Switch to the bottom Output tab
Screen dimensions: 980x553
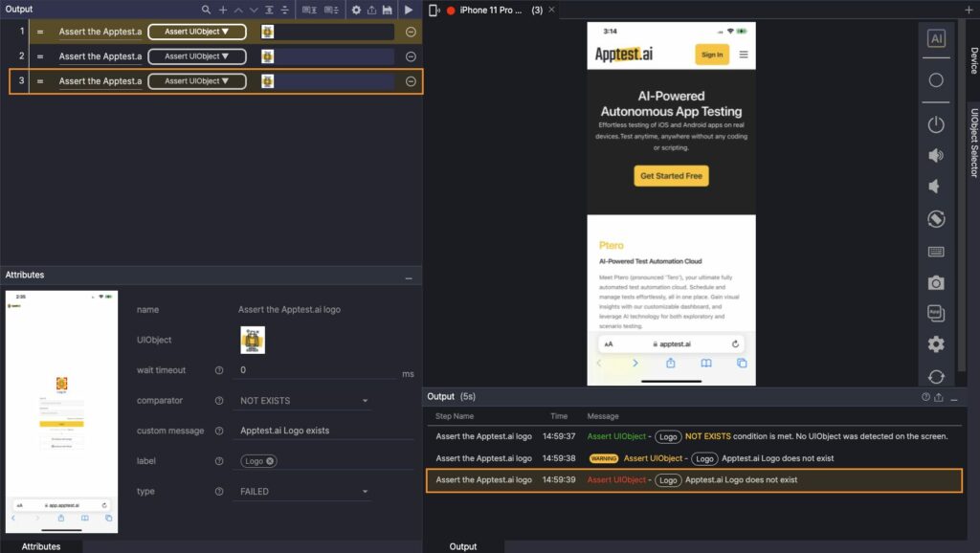pyautogui.click(x=463, y=546)
